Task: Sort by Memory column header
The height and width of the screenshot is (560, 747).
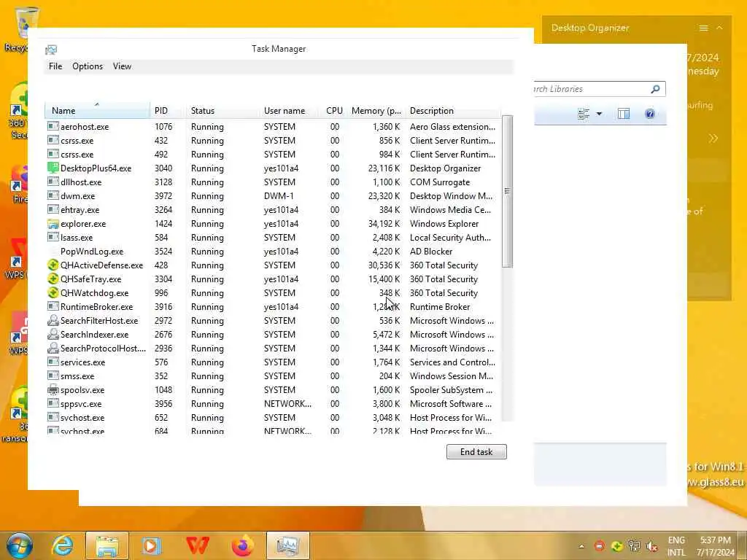Action: [x=376, y=111]
